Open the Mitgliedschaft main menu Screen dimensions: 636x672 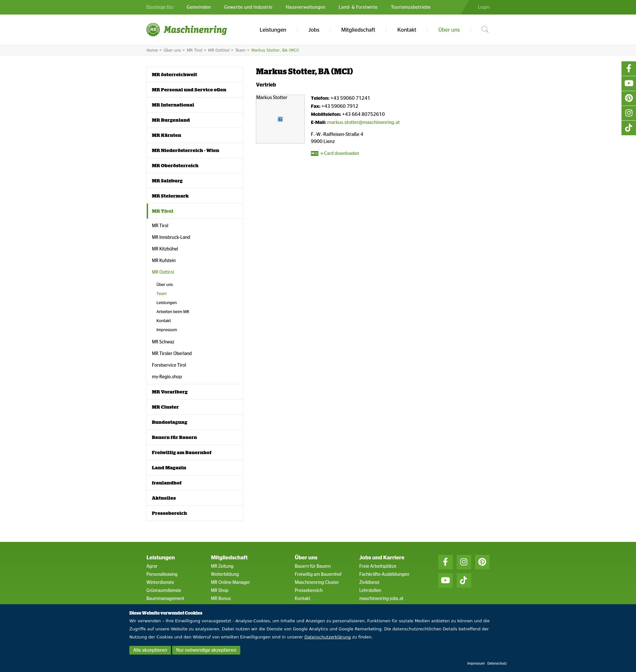(358, 30)
